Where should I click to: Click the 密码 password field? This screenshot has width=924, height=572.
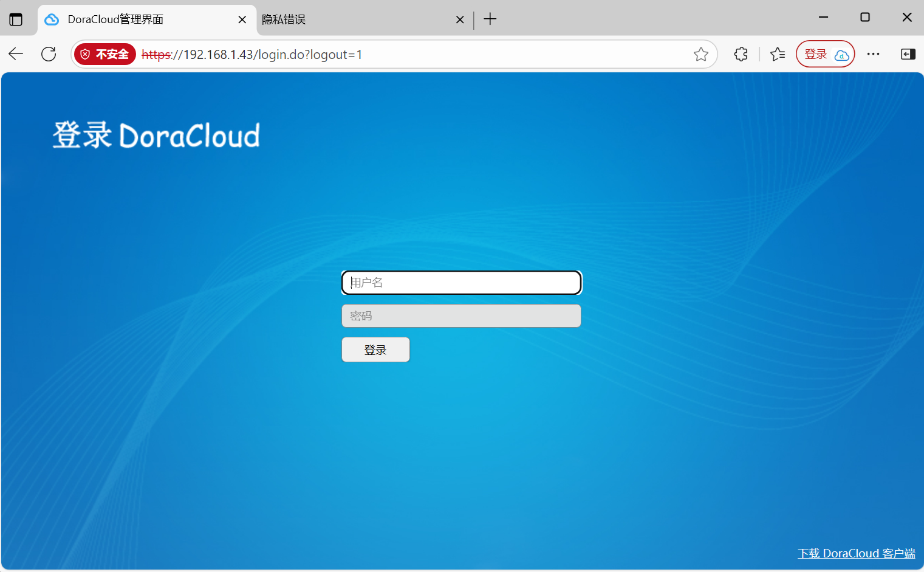click(x=462, y=316)
